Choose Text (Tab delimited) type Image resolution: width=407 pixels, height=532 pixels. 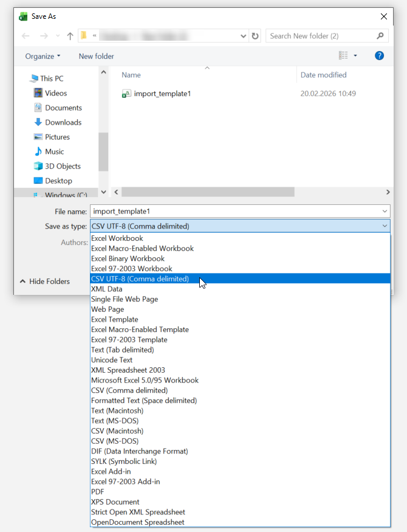241,350
